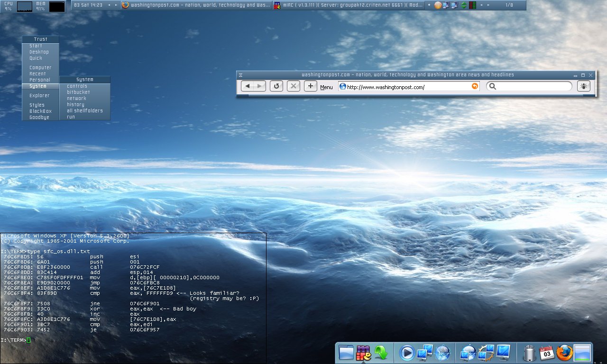Open history in System submenu
Image resolution: width=607 pixels, height=364 pixels.
[x=85, y=105]
